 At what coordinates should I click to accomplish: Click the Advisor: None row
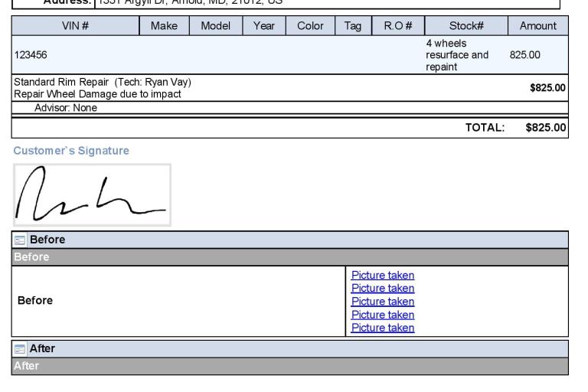pyautogui.click(x=65, y=107)
